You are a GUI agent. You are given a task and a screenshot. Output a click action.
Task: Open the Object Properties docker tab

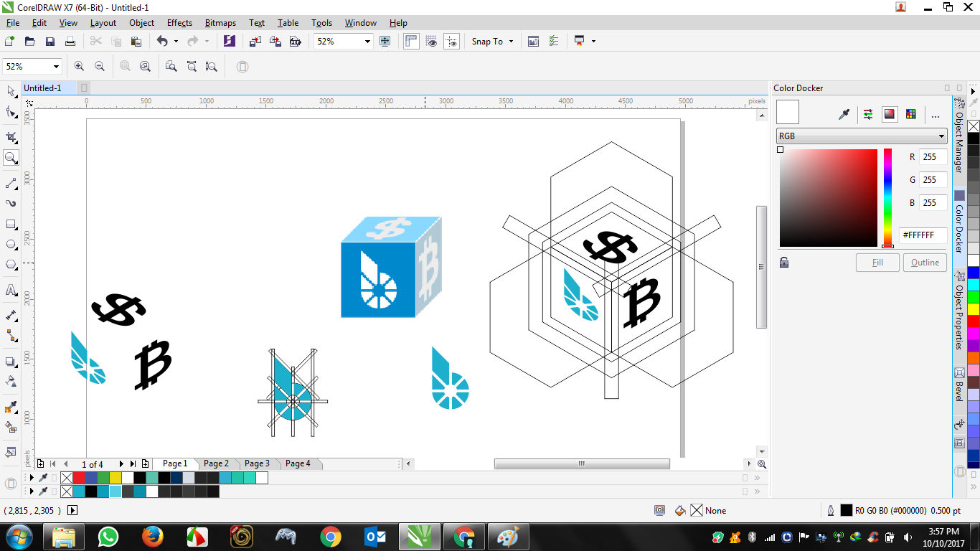(x=959, y=311)
